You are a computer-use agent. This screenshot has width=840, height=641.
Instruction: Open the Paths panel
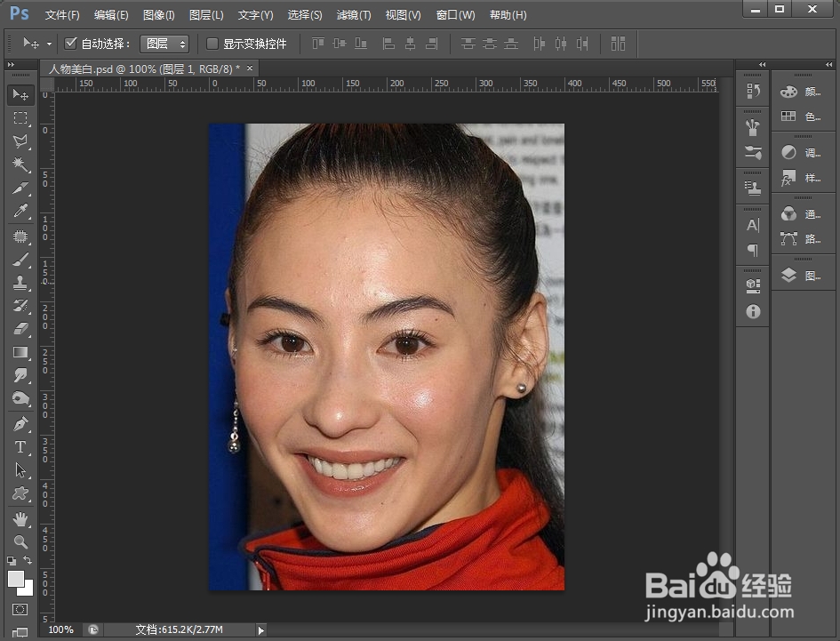pos(802,238)
